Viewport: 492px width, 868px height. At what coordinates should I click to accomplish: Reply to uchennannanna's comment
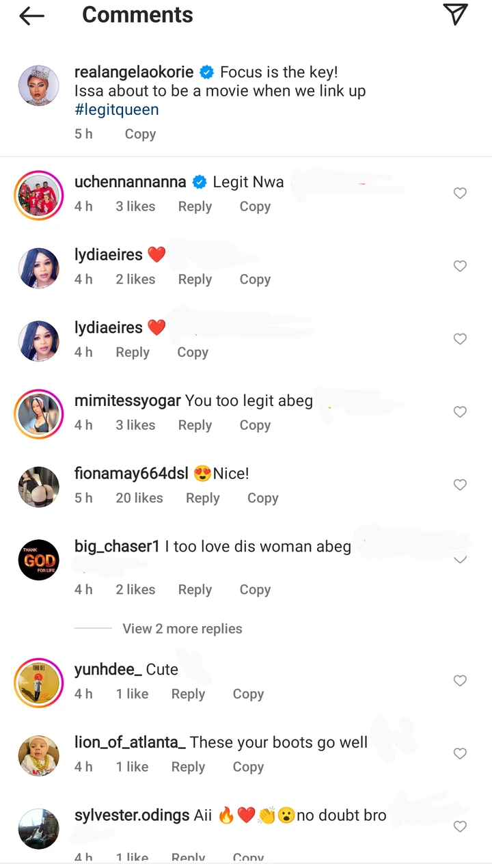195,206
